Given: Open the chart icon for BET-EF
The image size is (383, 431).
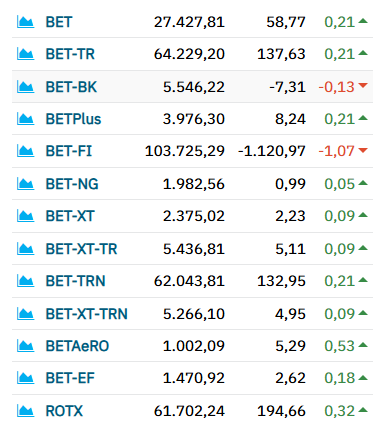Looking at the screenshot, I should (x=25, y=378).
